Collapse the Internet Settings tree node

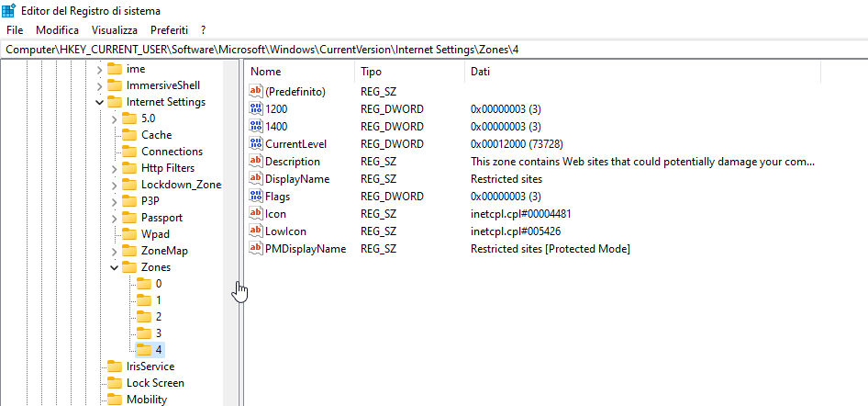pos(100,102)
